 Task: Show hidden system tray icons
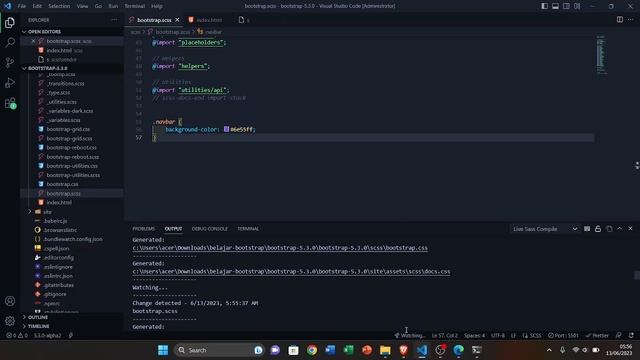pyautogui.click(x=549, y=350)
